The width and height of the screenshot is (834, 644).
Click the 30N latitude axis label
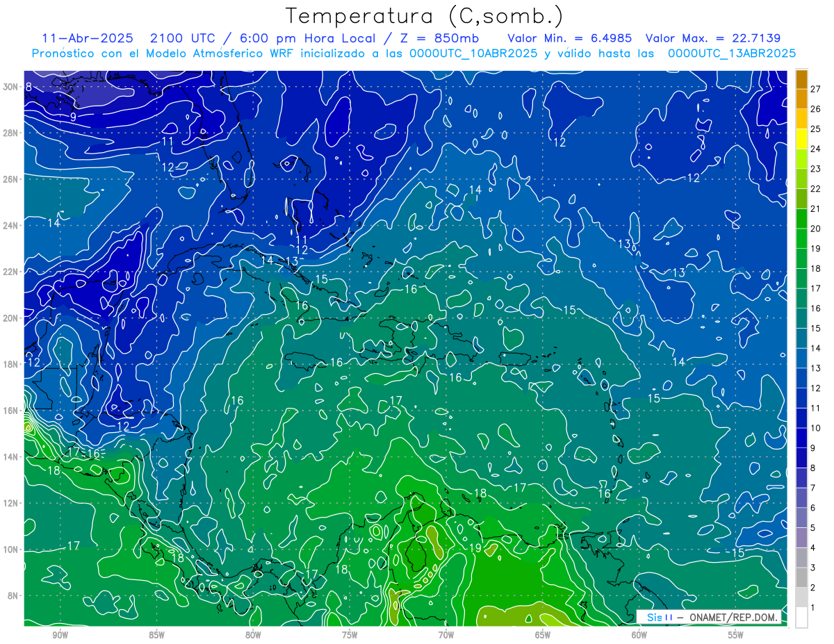[x=11, y=87]
